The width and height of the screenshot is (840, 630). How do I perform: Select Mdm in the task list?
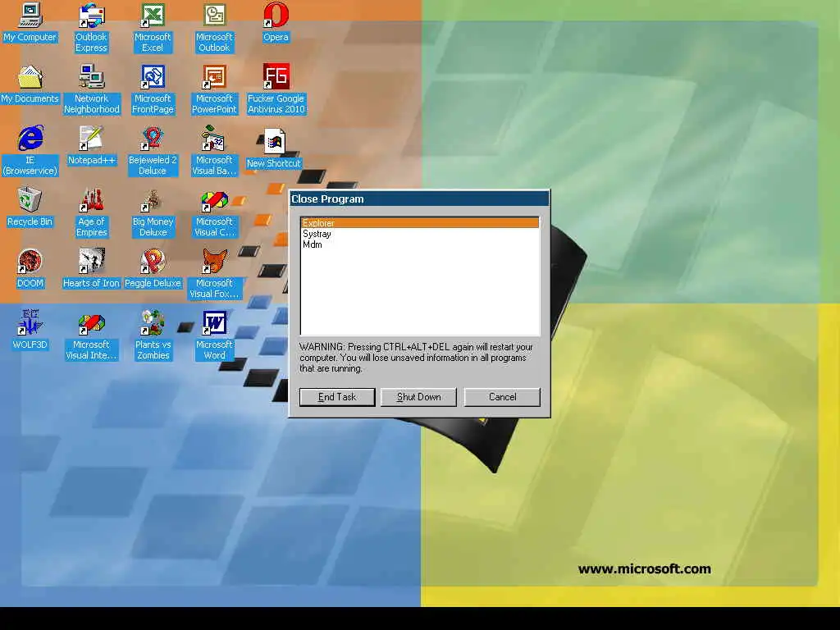(420, 244)
